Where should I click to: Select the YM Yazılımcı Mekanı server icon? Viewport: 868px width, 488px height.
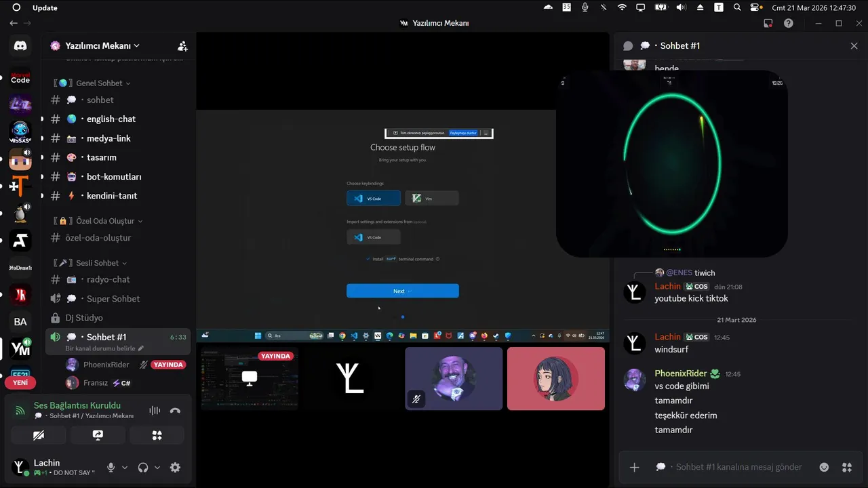coord(20,349)
